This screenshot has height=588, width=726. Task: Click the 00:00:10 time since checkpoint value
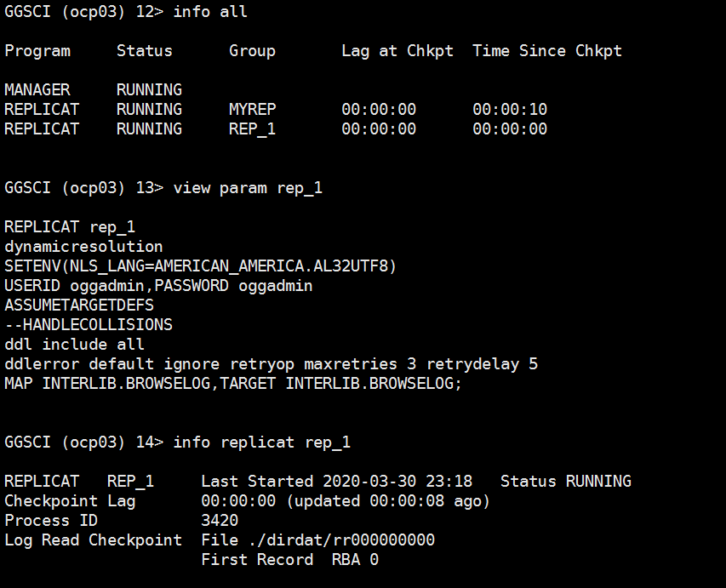pos(510,109)
